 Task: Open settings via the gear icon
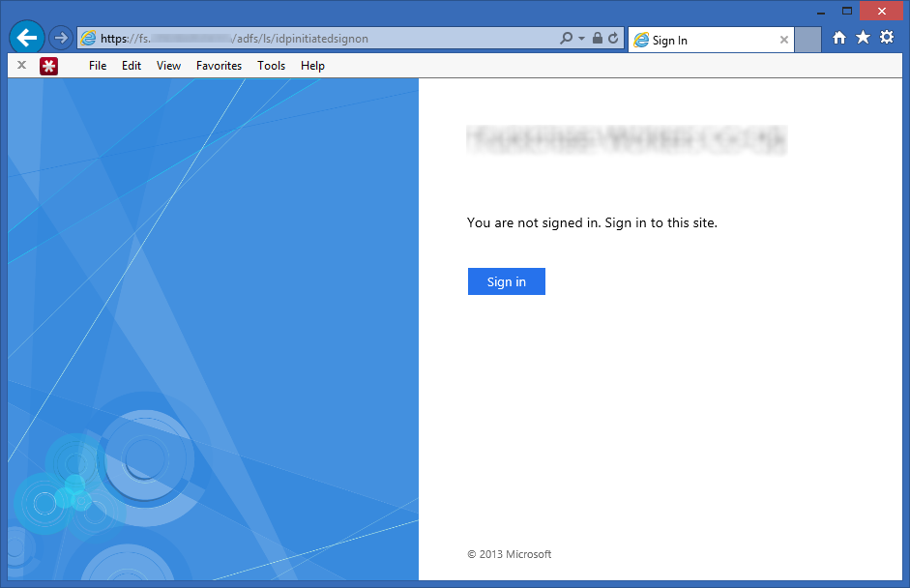(887, 38)
